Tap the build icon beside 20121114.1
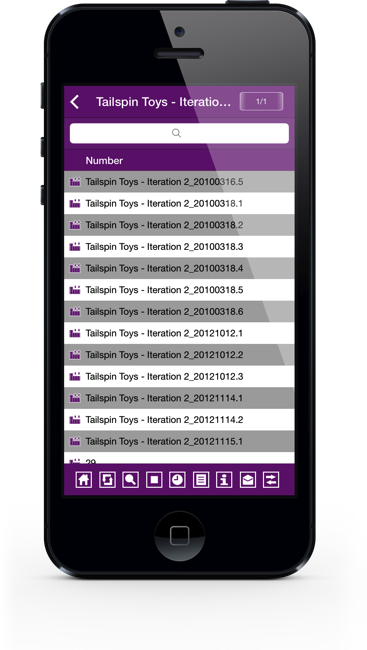 point(75,398)
